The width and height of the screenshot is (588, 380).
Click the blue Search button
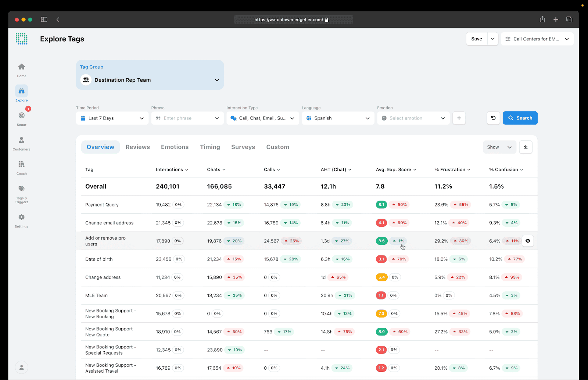coord(520,118)
